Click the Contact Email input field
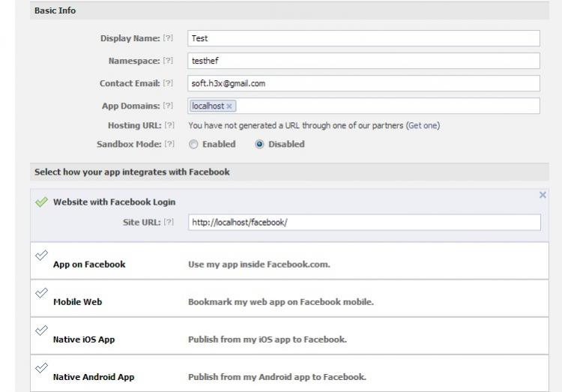 (363, 83)
